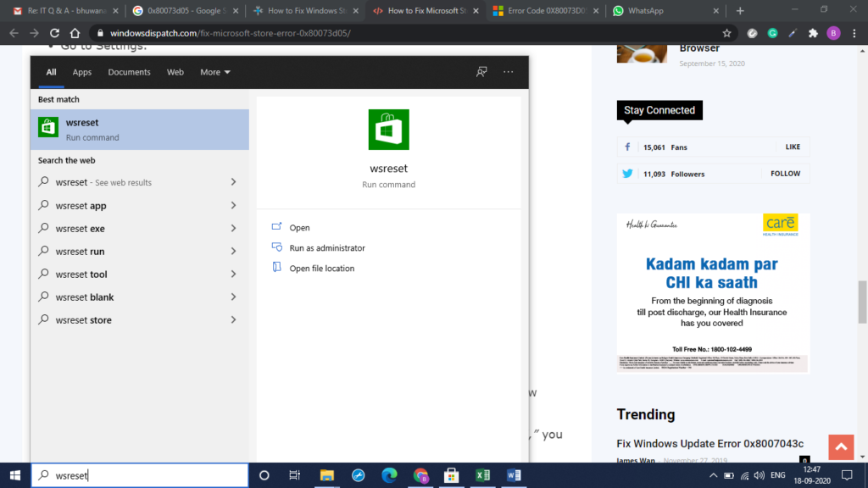This screenshot has width=868, height=488.
Task: Click Open file location
Action: point(321,269)
